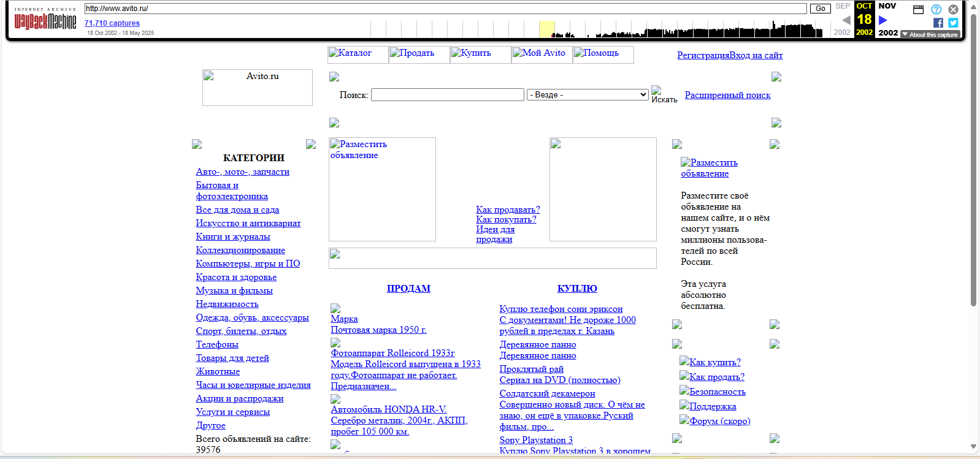Open category Искусство и антиквариат
Viewport: 980px width, 459px height.
pyautogui.click(x=248, y=223)
